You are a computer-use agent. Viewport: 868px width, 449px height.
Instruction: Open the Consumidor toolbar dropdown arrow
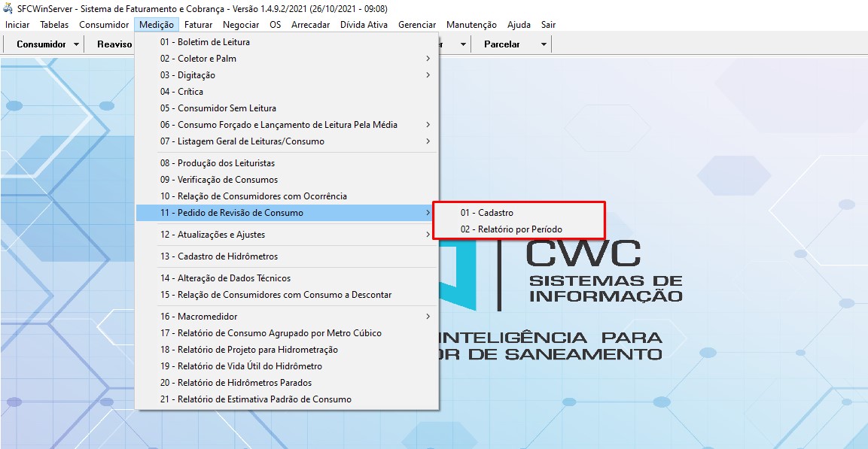pos(77,44)
